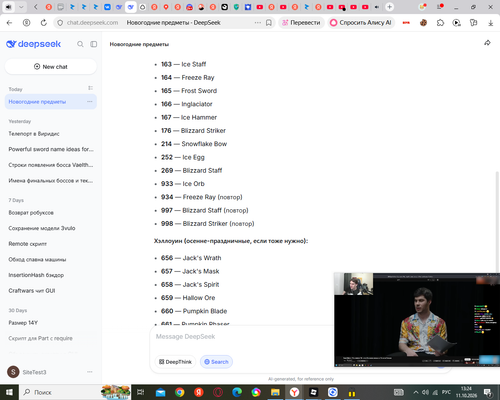This screenshot has height=400, width=500.
Task: Share the conversation via arrow icon
Action: (487, 43)
